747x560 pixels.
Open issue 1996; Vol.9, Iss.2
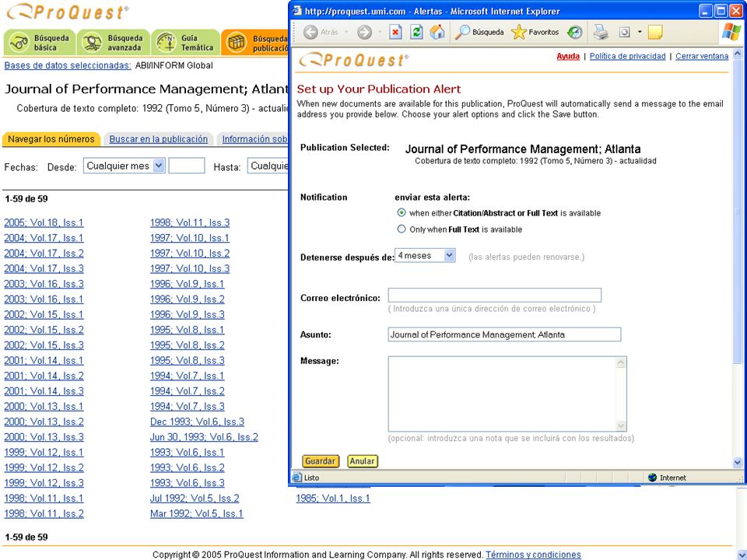pos(188,299)
